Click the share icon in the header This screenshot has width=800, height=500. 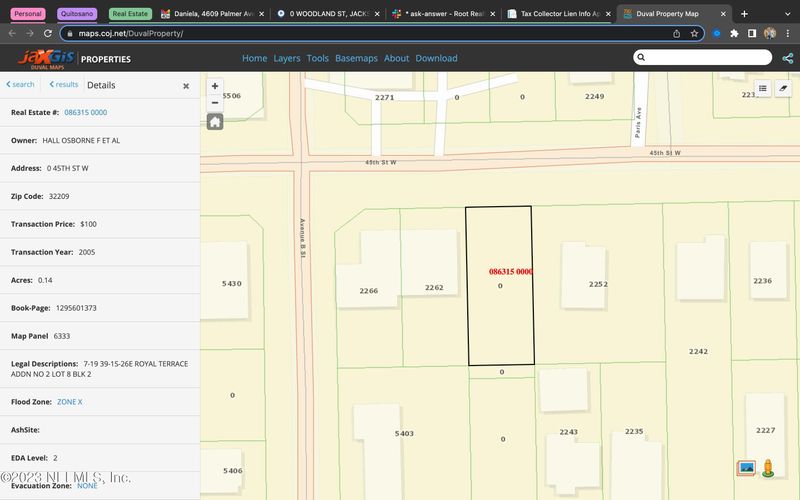point(787,58)
